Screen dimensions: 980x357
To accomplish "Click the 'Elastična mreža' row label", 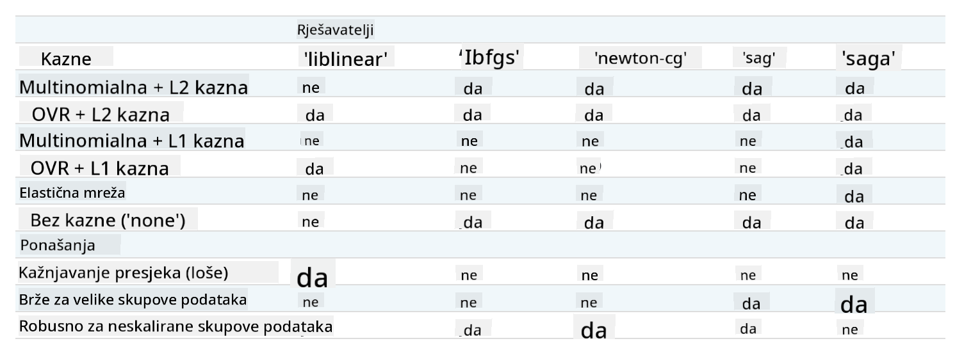I will (73, 192).
